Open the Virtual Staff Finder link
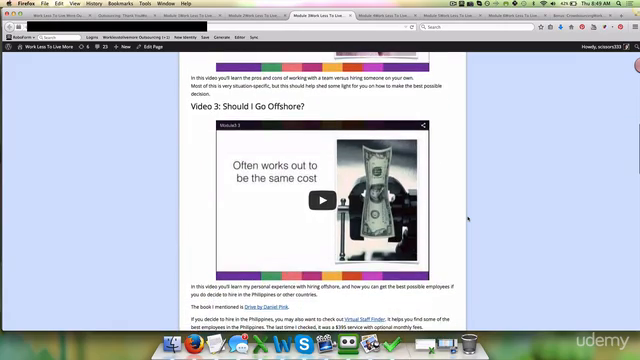Image resolution: width=640 pixels, height=360 pixels. [364, 319]
